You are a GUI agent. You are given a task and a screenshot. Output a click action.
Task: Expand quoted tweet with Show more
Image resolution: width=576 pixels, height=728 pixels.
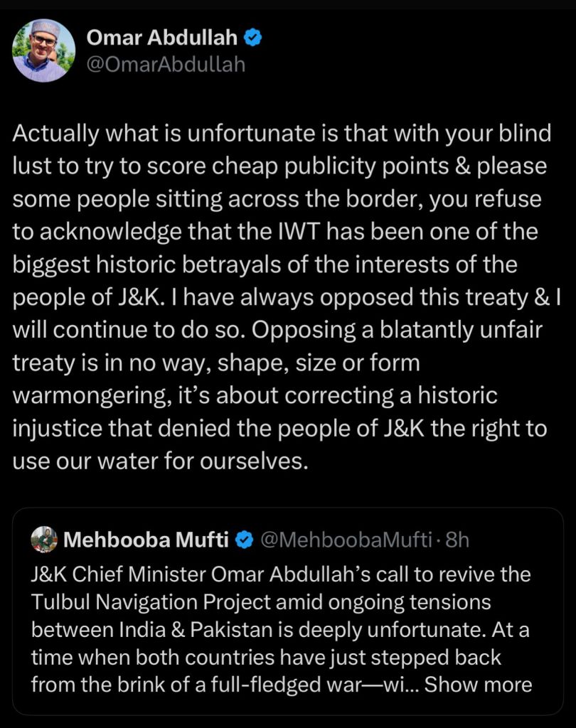coord(479,685)
